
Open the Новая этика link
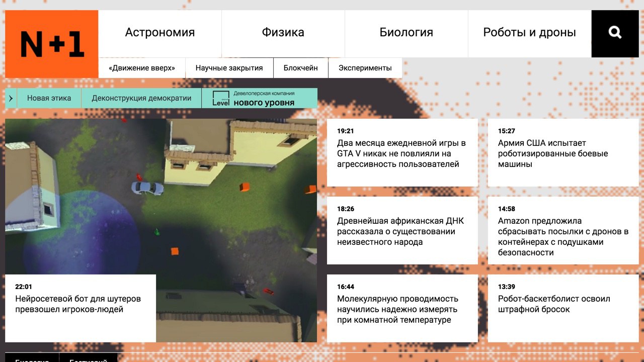(49, 99)
